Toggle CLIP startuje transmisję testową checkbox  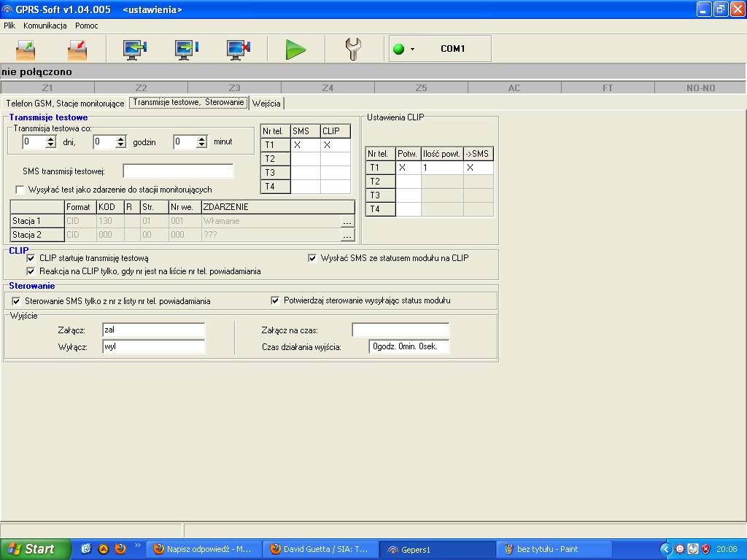(x=31, y=258)
